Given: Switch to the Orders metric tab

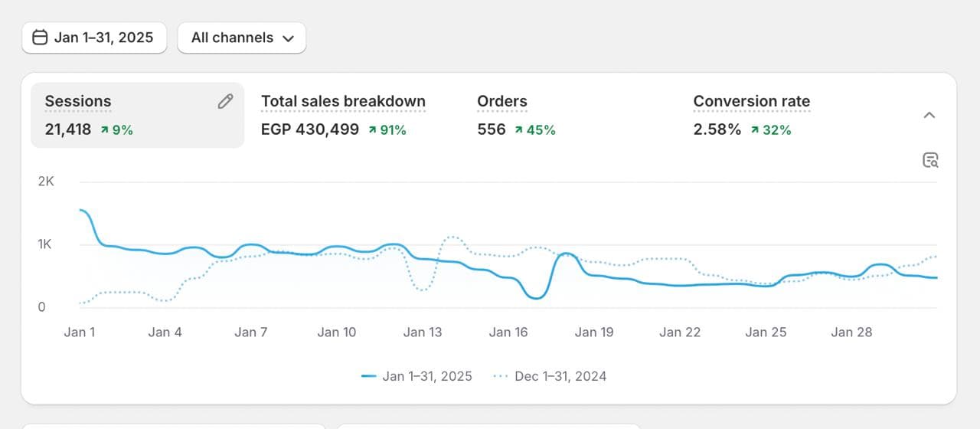Looking at the screenshot, I should 502,101.
